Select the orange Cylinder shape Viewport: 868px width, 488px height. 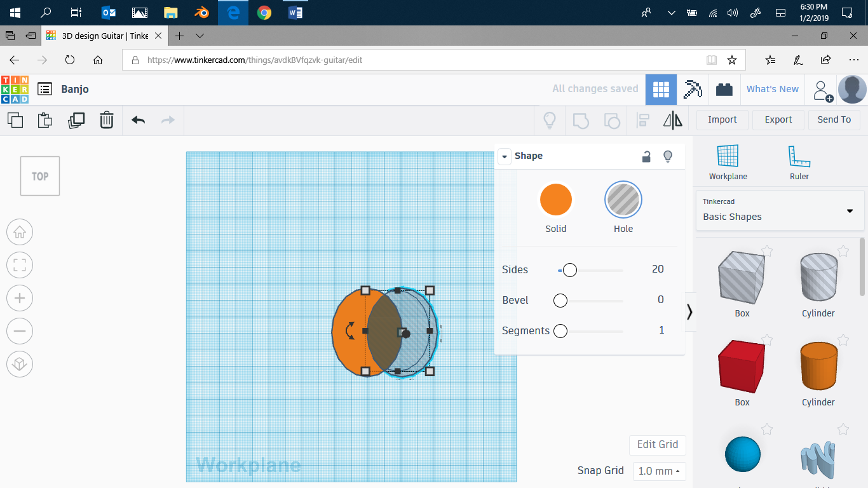(818, 366)
